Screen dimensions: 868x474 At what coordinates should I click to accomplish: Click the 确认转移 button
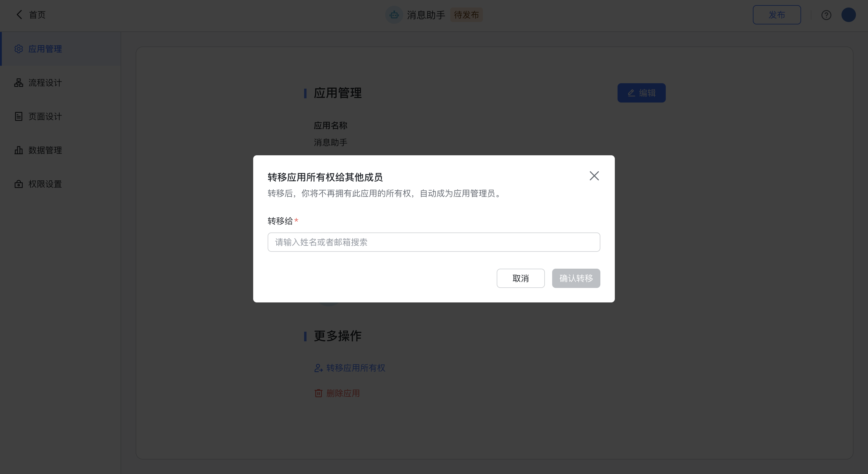coord(576,278)
